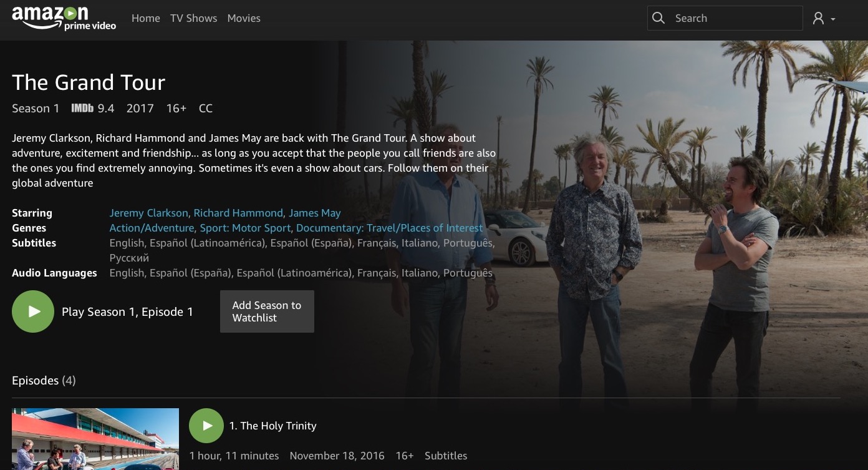Browse Sport: Motor Sport genre
Screen dimensions: 868x470
click(x=246, y=228)
